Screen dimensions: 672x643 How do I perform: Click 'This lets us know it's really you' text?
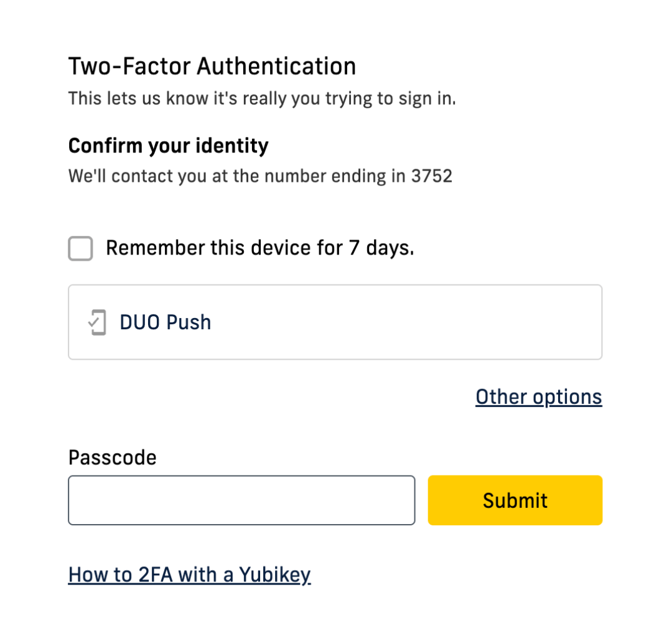coord(261,98)
